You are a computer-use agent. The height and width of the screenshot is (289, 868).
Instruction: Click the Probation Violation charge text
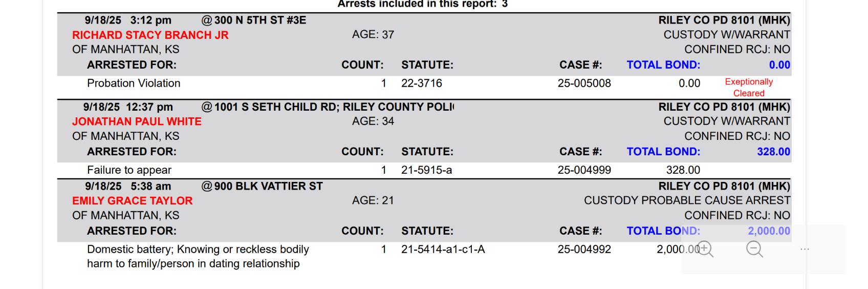[x=134, y=83]
